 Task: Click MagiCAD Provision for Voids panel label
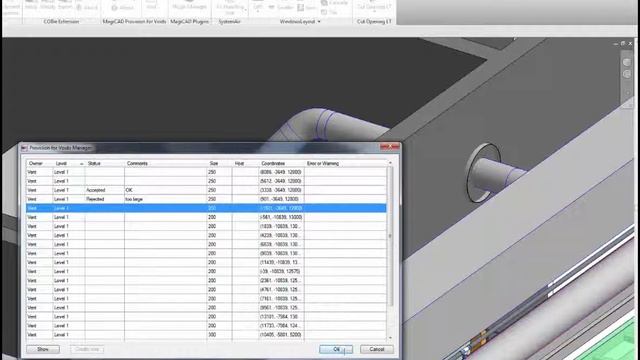coord(134,22)
